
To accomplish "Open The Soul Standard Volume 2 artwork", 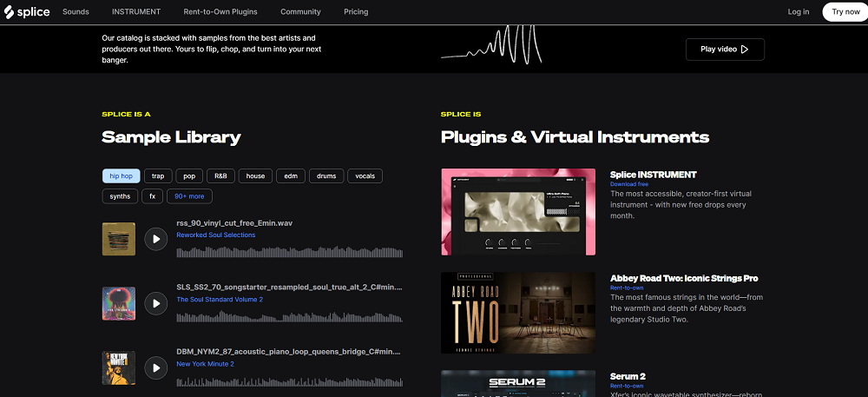I will [118, 303].
